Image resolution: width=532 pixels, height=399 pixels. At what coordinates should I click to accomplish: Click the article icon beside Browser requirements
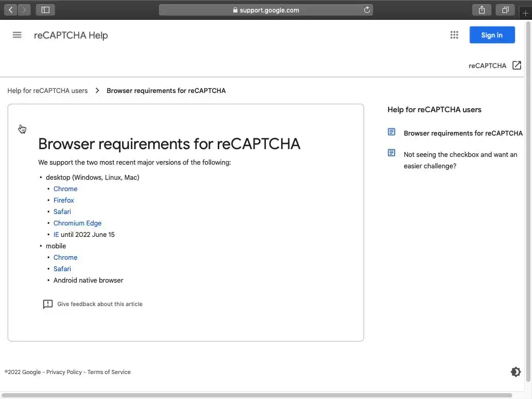pyautogui.click(x=392, y=132)
